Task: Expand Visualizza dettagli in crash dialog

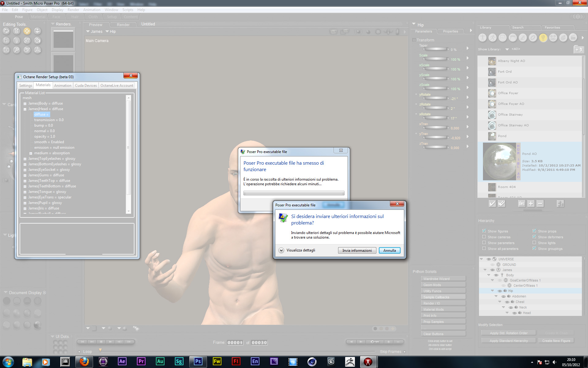Action: point(281,250)
